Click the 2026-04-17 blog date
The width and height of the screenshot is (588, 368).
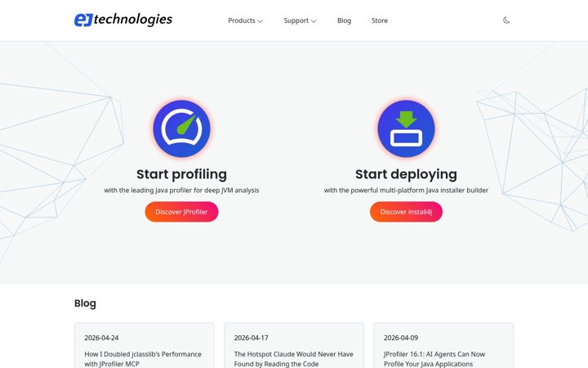coord(252,338)
